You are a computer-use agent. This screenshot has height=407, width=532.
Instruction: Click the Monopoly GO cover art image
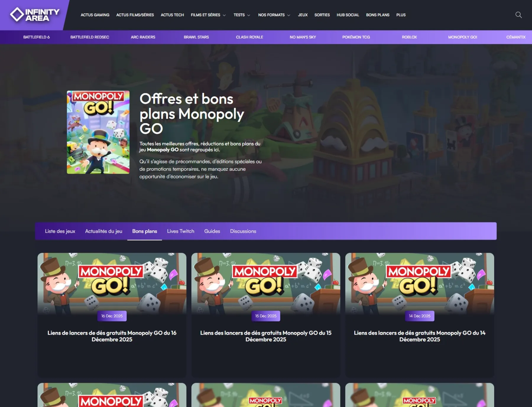[98, 132]
